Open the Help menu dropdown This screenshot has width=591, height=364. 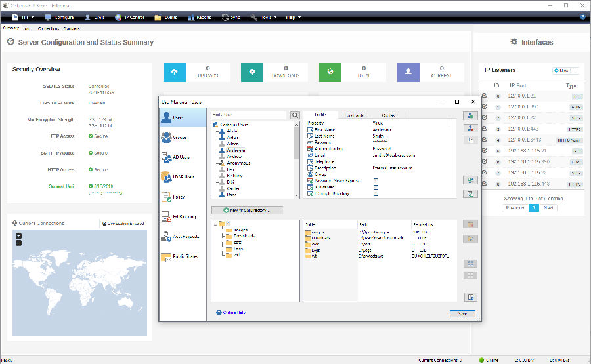[294, 17]
